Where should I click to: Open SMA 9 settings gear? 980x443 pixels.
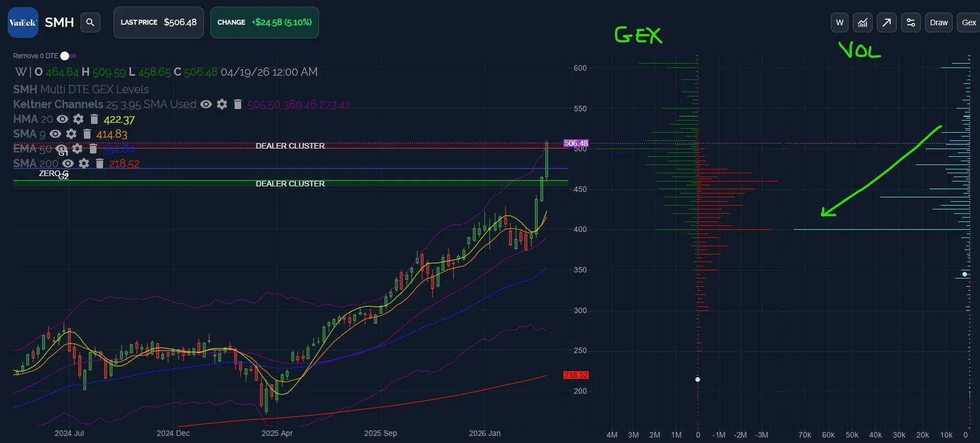click(71, 134)
